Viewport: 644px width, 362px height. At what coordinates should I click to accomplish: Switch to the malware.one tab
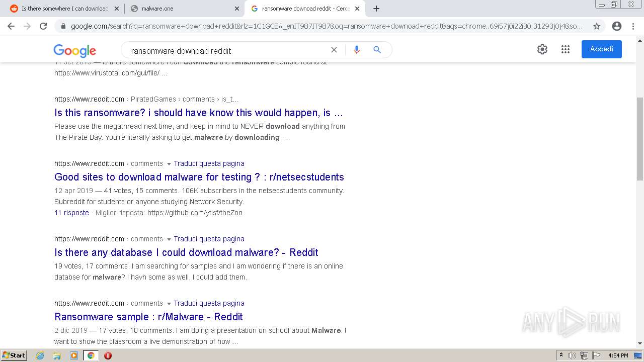point(184,9)
